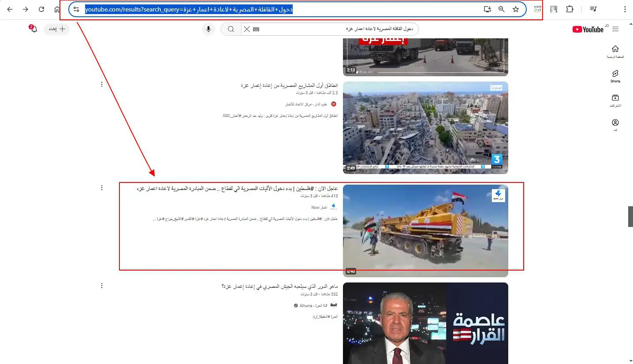Click the magnifier search button
The image size is (633, 364).
[x=231, y=29]
